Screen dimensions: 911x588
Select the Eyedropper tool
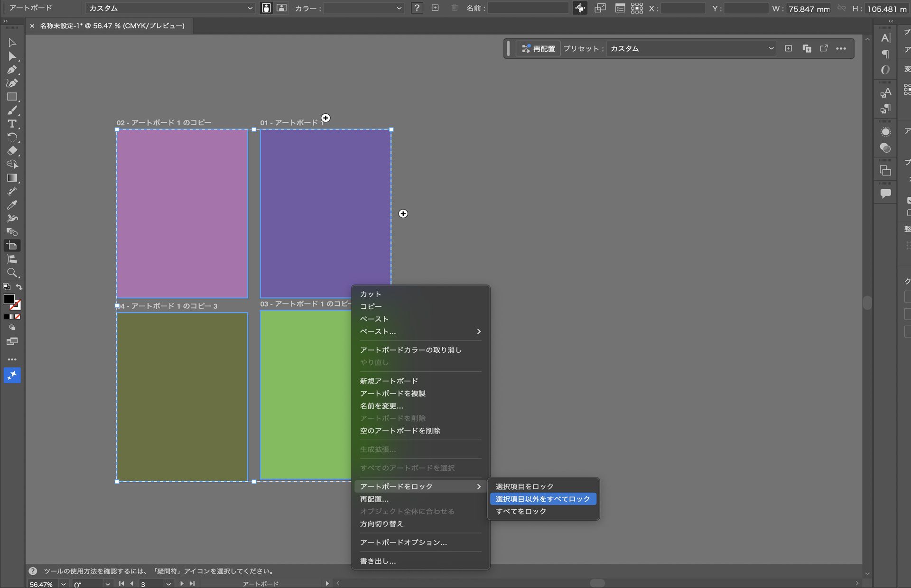pos(12,205)
